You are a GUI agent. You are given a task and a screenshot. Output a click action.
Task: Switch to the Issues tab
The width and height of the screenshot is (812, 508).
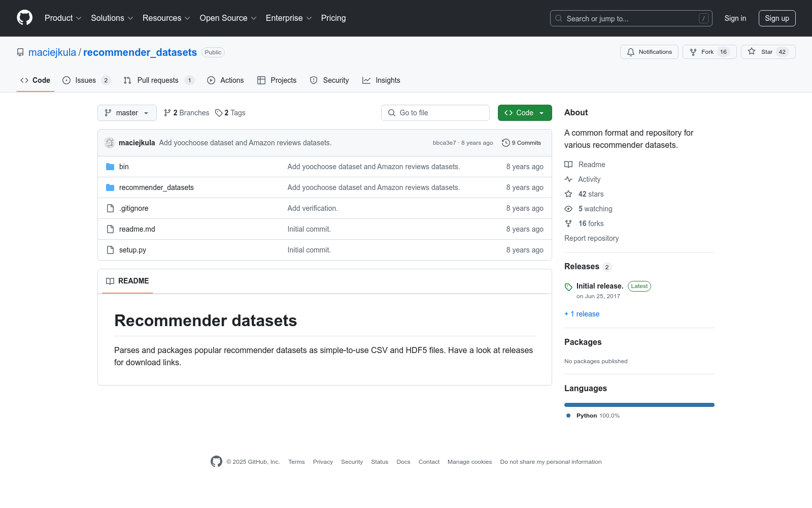(x=86, y=80)
